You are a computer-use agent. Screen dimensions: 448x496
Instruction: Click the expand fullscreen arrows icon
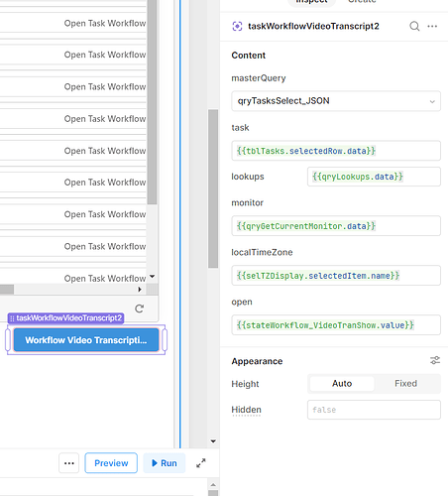tap(201, 463)
